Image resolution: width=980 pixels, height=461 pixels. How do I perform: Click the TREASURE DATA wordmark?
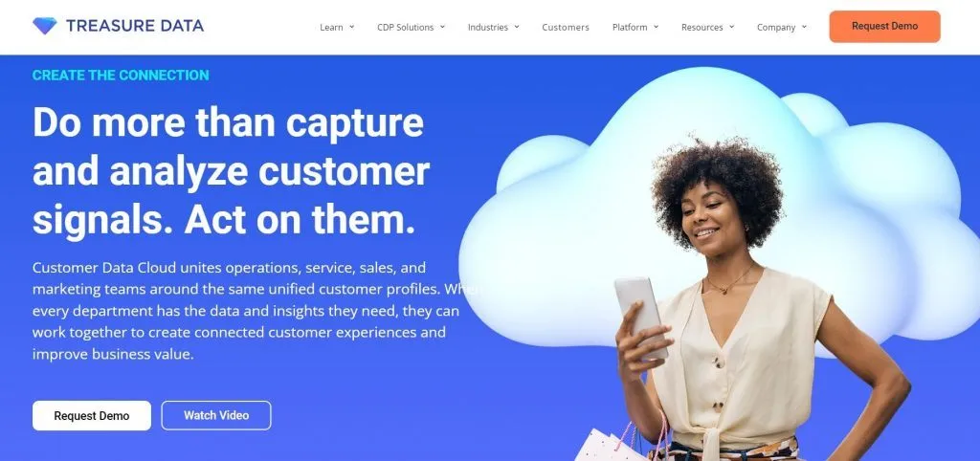point(135,26)
